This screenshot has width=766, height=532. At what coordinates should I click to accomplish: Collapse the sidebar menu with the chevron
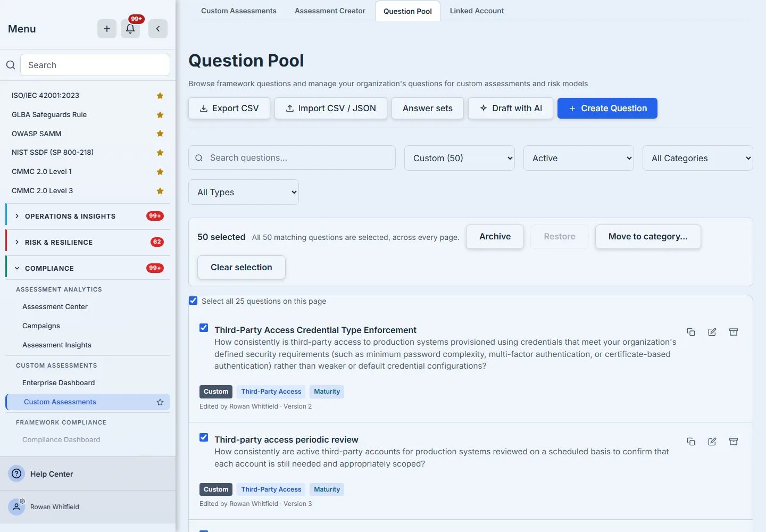(x=158, y=29)
